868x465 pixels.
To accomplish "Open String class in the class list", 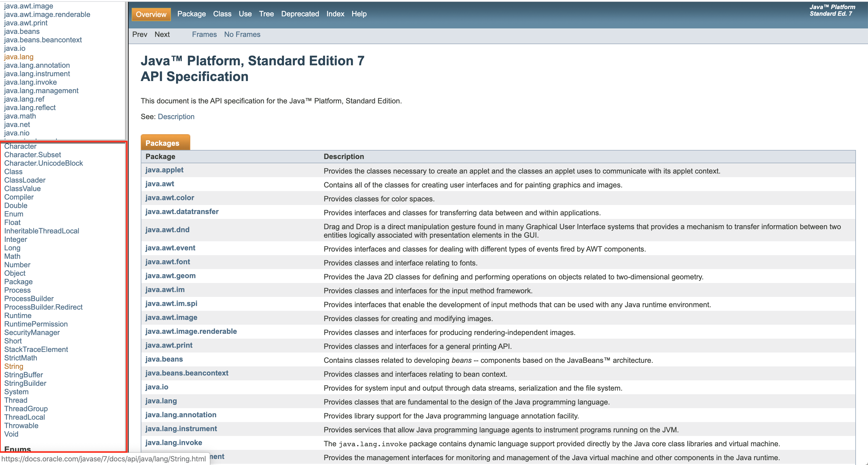I will click(x=14, y=366).
